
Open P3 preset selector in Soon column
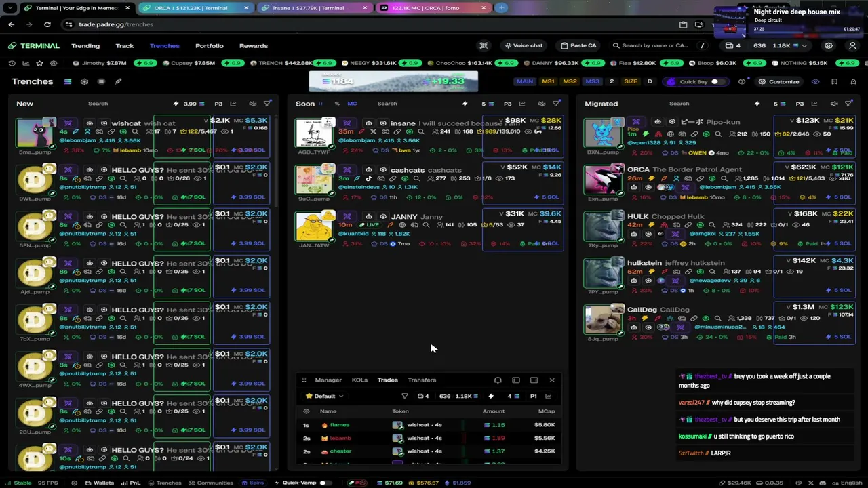(x=507, y=104)
